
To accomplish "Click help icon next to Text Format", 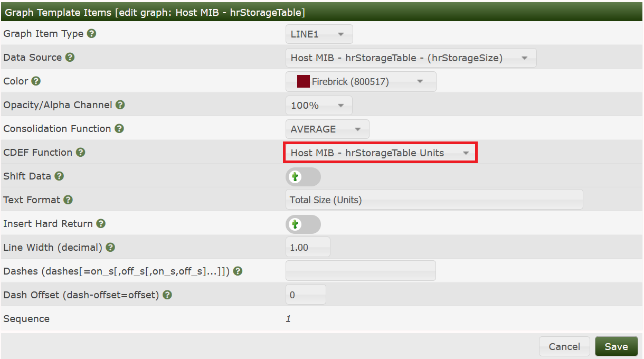I will [68, 200].
